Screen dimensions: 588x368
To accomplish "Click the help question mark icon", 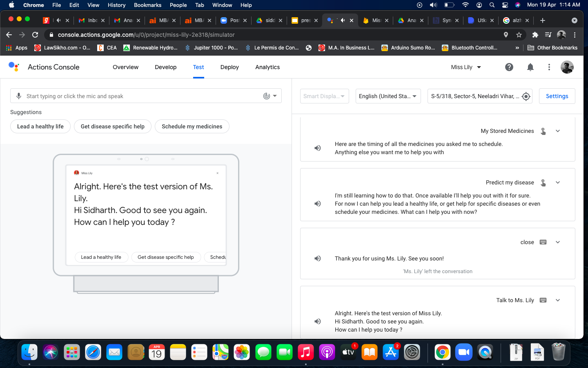I will pos(509,67).
